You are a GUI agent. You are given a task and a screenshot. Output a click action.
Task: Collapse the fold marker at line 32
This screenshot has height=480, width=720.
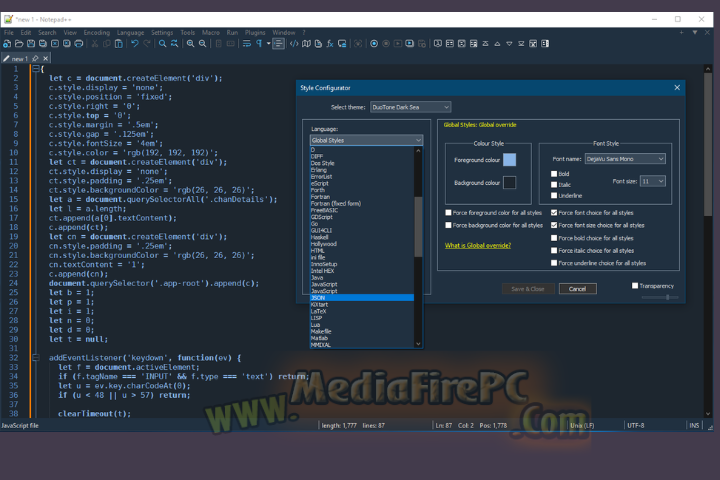tap(35, 357)
